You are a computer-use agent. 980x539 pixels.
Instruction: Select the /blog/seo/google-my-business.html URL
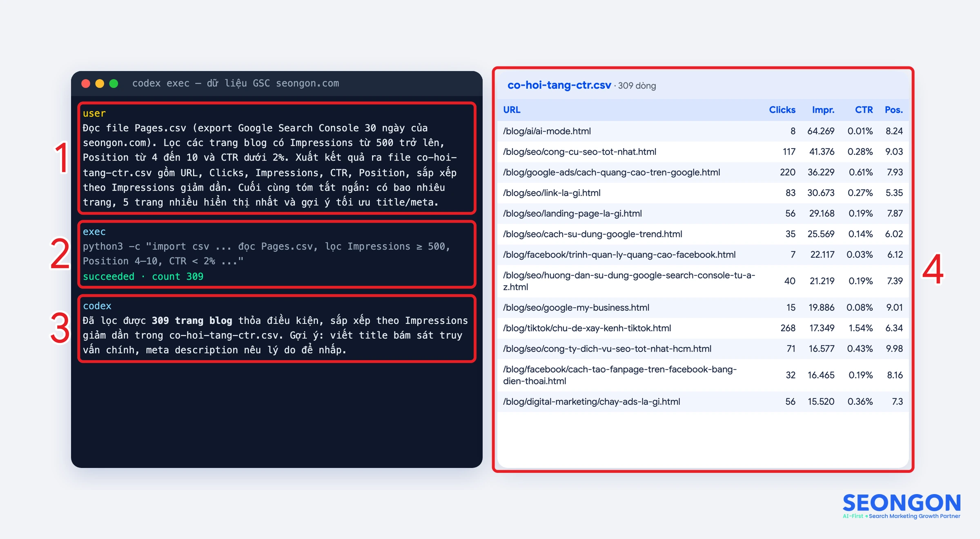click(x=576, y=307)
